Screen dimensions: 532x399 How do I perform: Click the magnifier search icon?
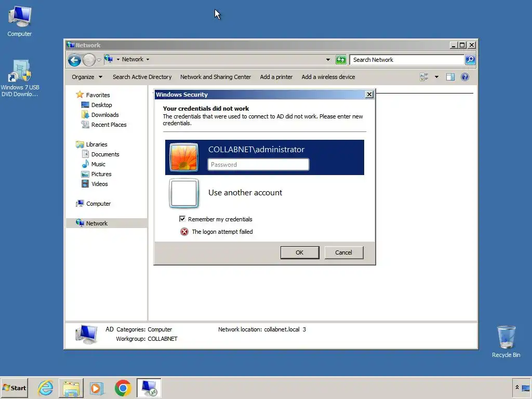(470, 60)
